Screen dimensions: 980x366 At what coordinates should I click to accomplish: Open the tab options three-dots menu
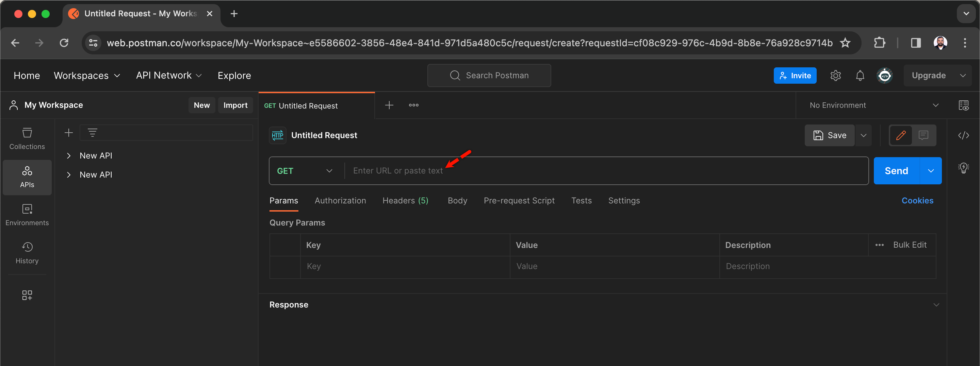(413, 105)
